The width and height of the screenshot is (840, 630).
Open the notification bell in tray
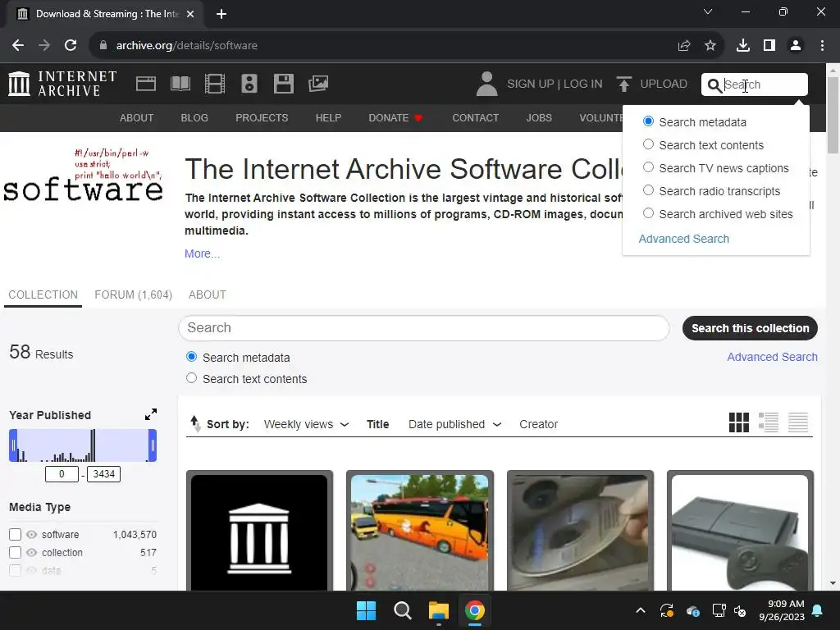(818, 610)
